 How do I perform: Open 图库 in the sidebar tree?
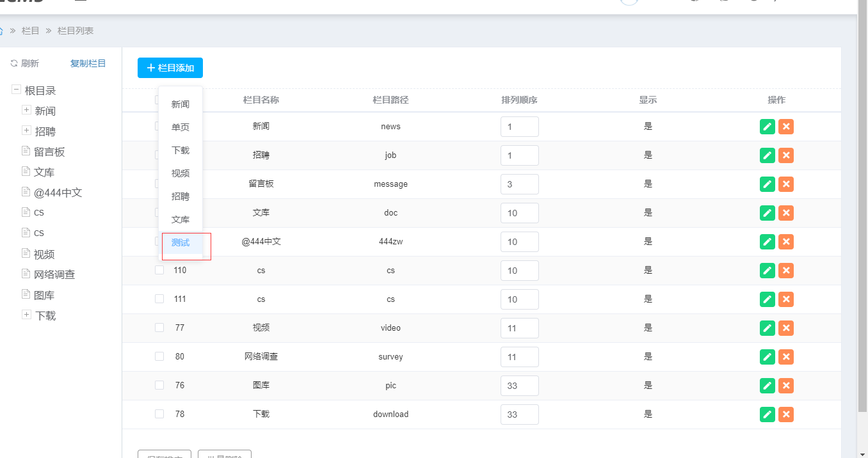point(44,296)
